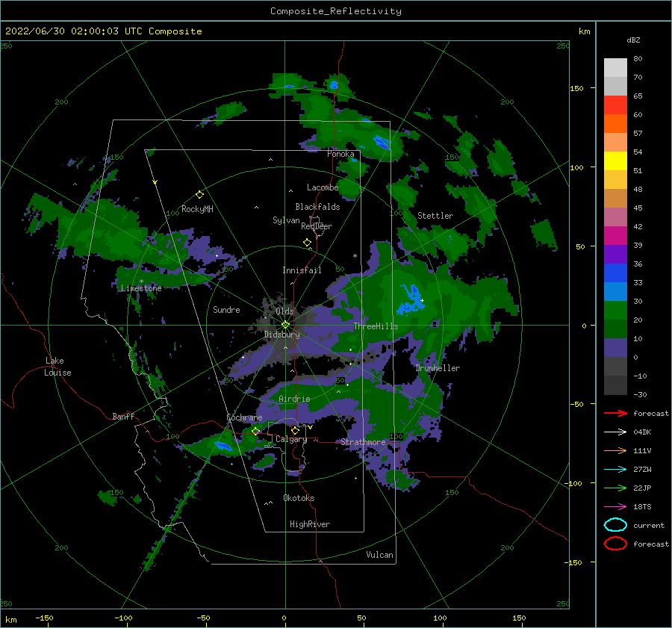Click the Composite_Reflectivity title
Viewport: 672px width, 628px height.
click(x=336, y=11)
